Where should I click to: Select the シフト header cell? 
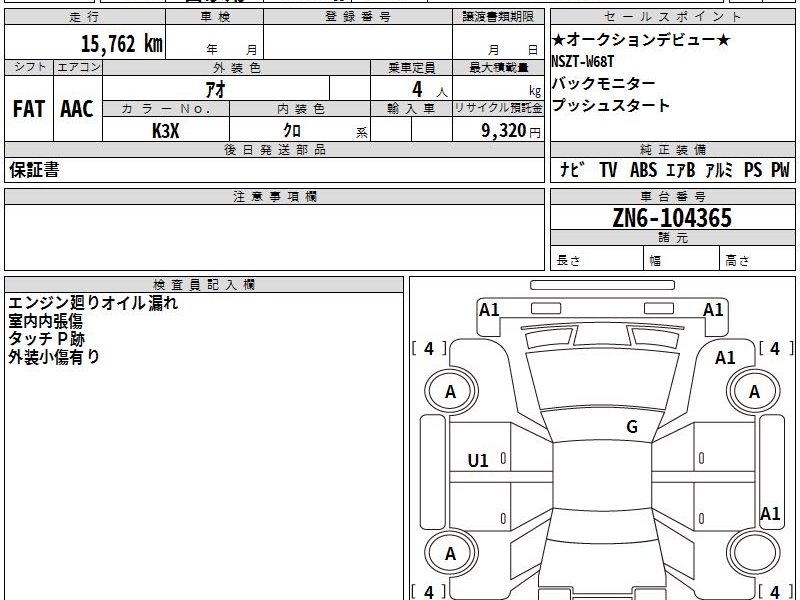(x=29, y=67)
